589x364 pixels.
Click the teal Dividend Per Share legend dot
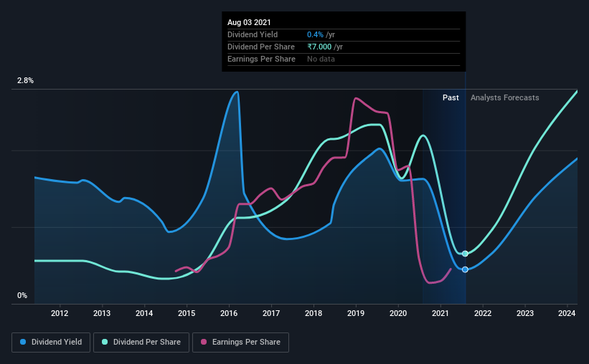tap(105, 342)
